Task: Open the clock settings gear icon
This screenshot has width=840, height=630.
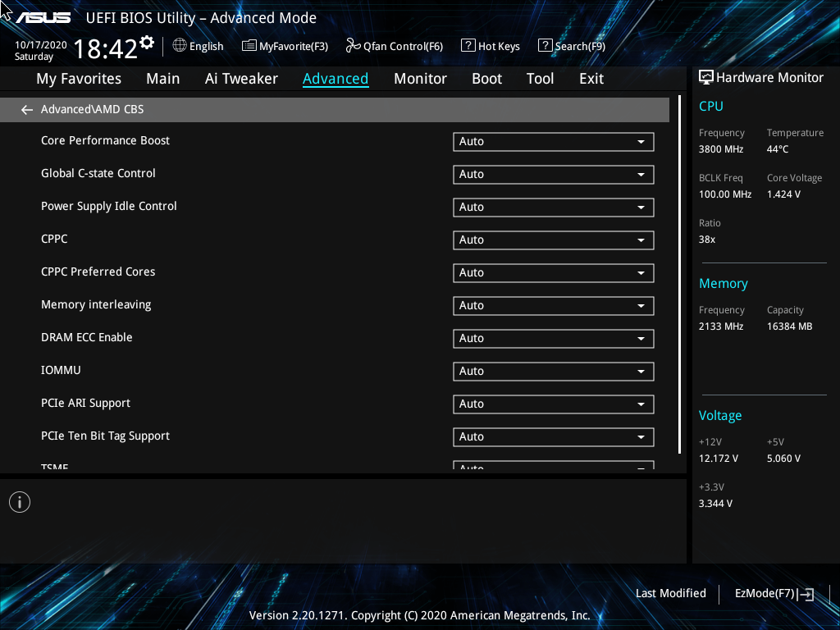Action: [x=147, y=42]
